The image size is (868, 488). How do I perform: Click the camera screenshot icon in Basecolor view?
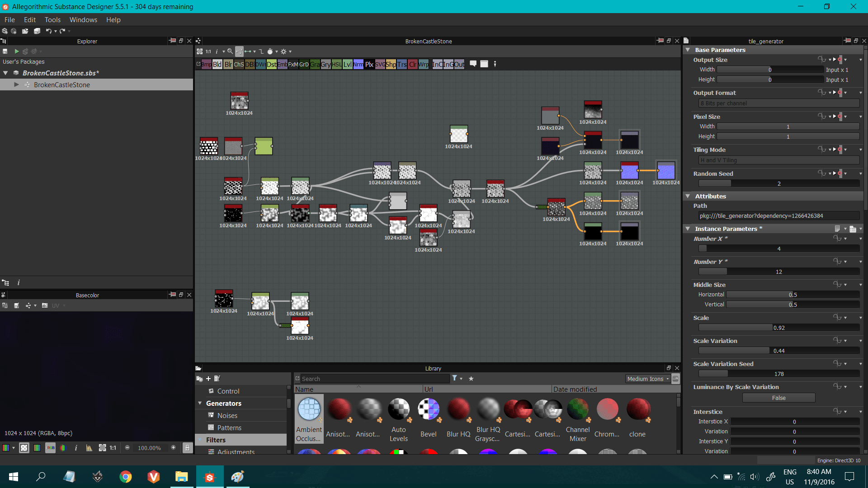pos(45,306)
